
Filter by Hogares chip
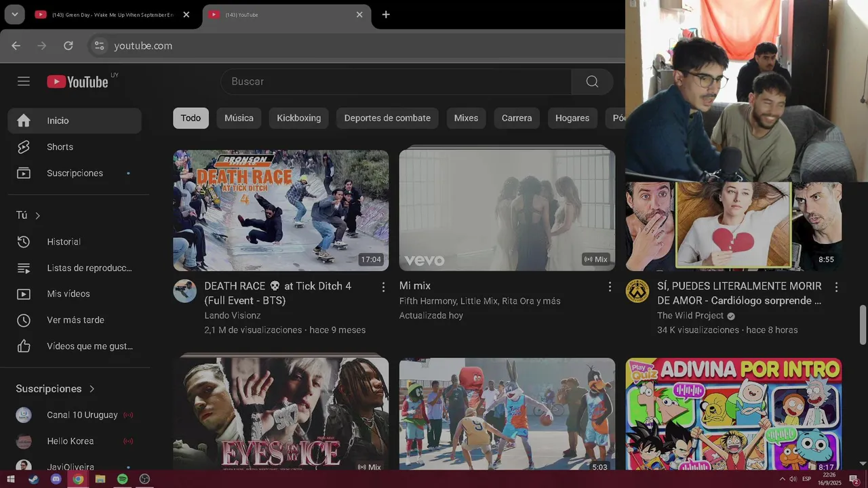click(572, 118)
